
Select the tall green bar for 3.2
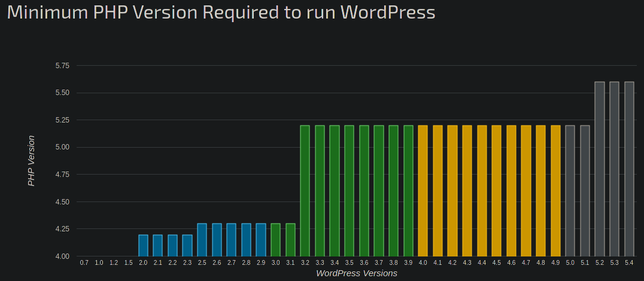305,191
